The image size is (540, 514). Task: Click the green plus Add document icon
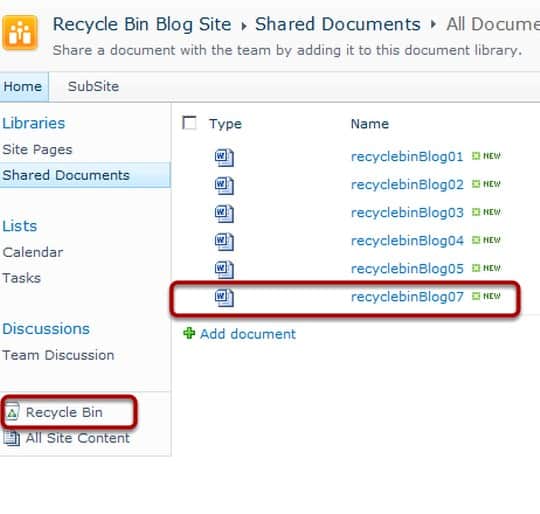click(x=189, y=333)
